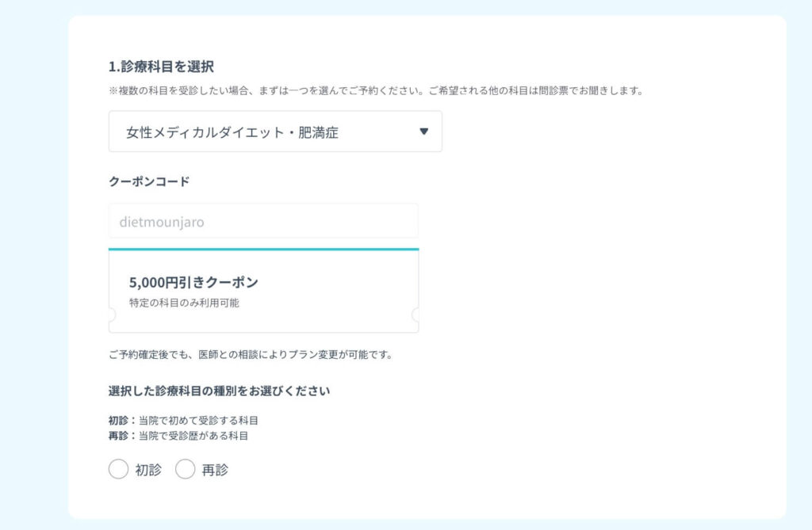812x530 pixels.
Task: Click the dropdown arrow in the department selector
Action: [423, 132]
